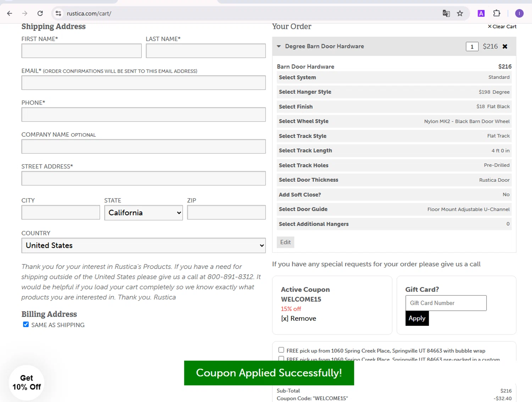The width and height of the screenshot is (532, 402).
Task: Collapse Degree Barn Door Hardware details
Action: [279, 46]
